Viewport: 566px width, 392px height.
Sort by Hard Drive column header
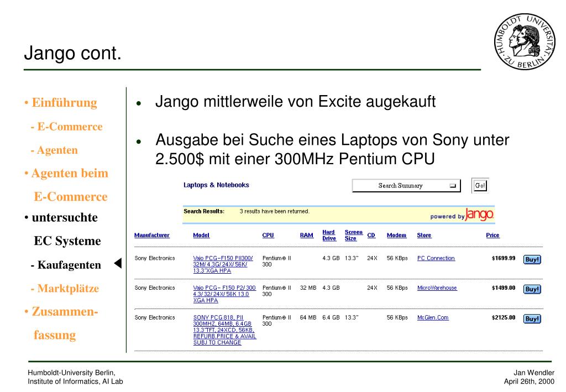coord(329,236)
